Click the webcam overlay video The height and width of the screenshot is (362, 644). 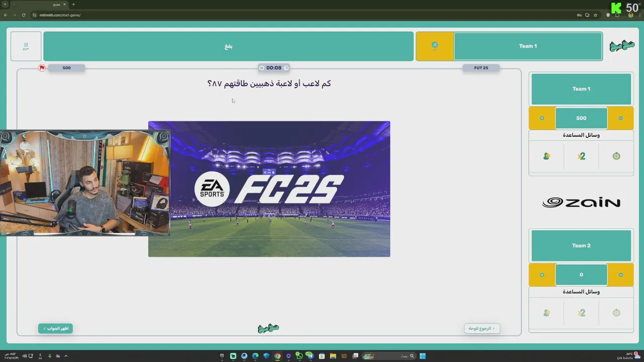[85, 183]
